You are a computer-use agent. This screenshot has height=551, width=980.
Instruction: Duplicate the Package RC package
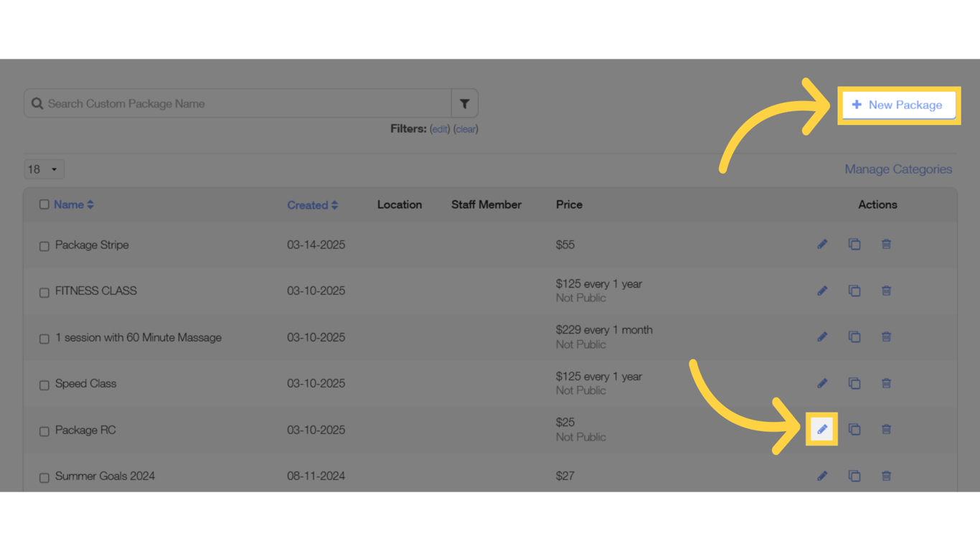pos(854,429)
